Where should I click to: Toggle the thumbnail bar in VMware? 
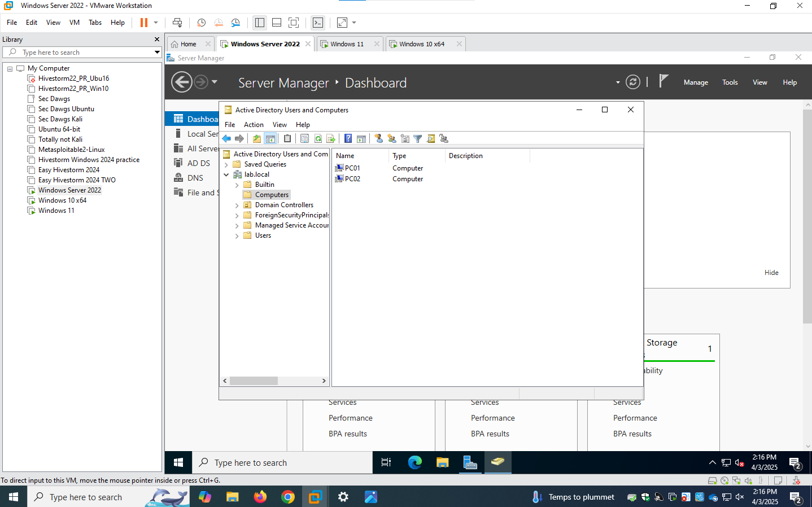(x=276, y=23)
